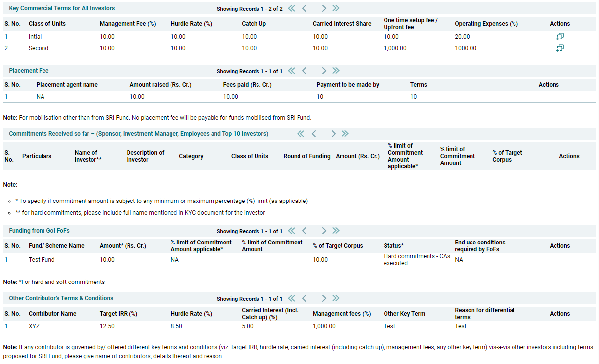Go to next page of Placement Fee records

click(x=324, y=71)
